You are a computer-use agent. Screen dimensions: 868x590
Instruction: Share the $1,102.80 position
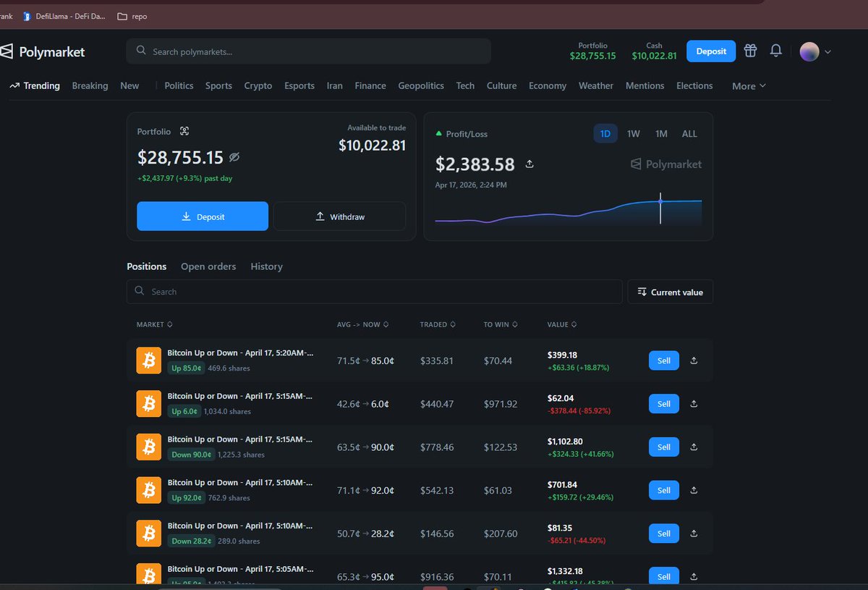click(x=694, y=447)
